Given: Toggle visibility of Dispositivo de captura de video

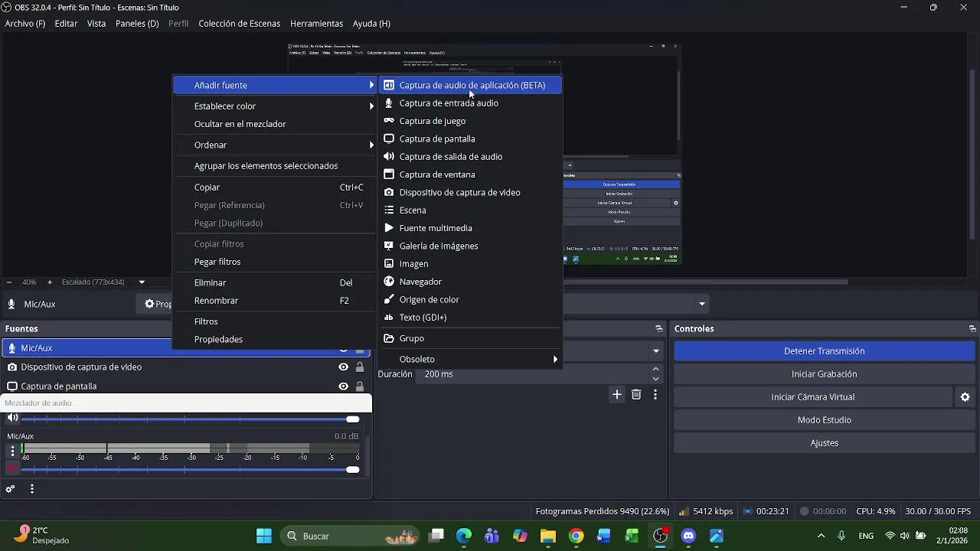Looking at the screenshot, I should coord(344,367).
